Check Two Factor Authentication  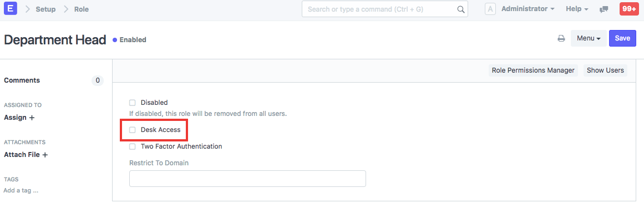[132, 146]
